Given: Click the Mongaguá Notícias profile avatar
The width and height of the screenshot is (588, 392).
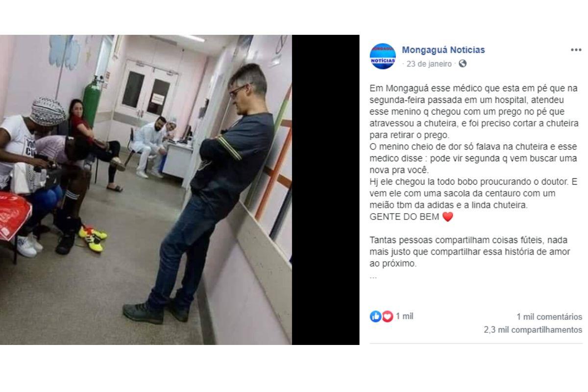Looking at the screenshot, I should point(383,56).
